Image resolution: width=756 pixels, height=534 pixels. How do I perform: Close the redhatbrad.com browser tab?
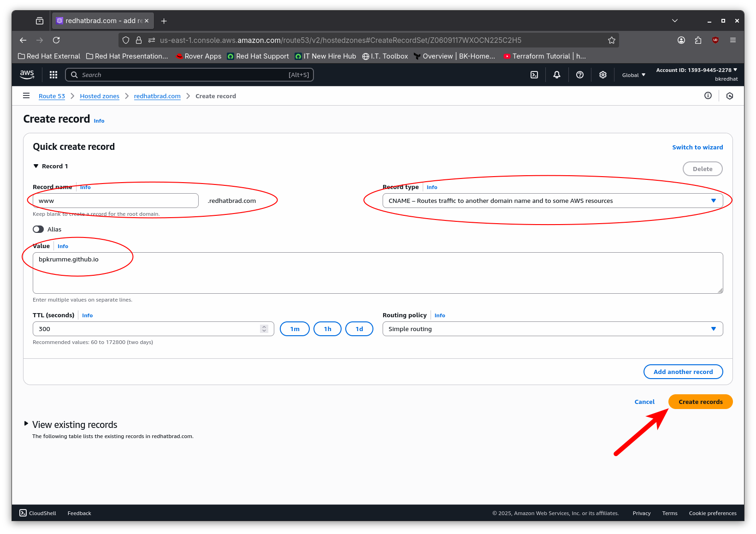pos(147,21)
